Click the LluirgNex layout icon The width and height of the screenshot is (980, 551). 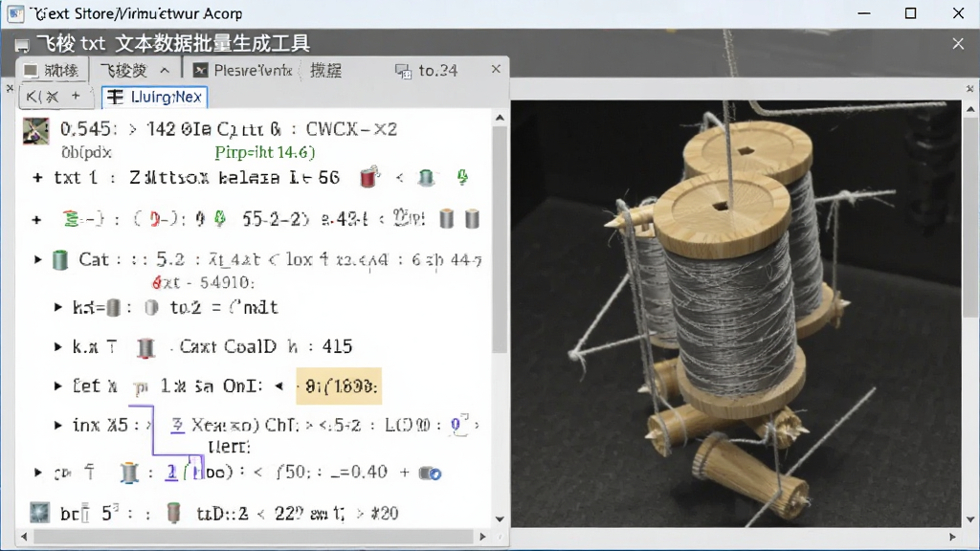(115, 97)
